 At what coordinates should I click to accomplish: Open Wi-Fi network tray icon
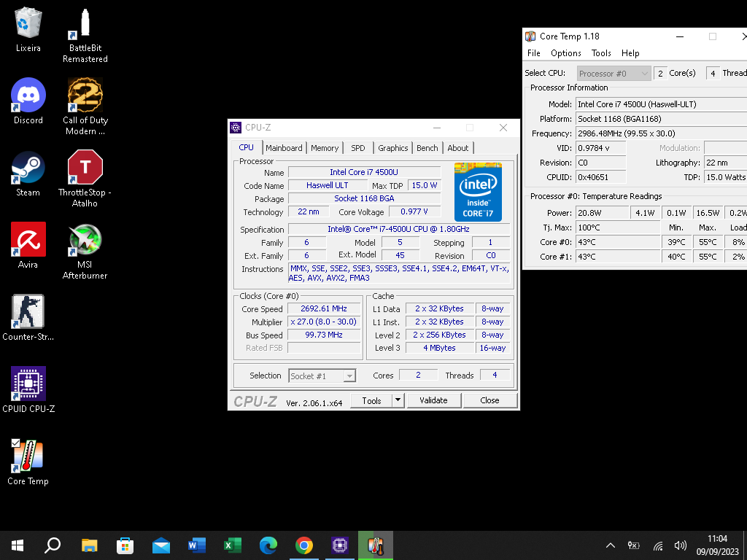[658, 545]
